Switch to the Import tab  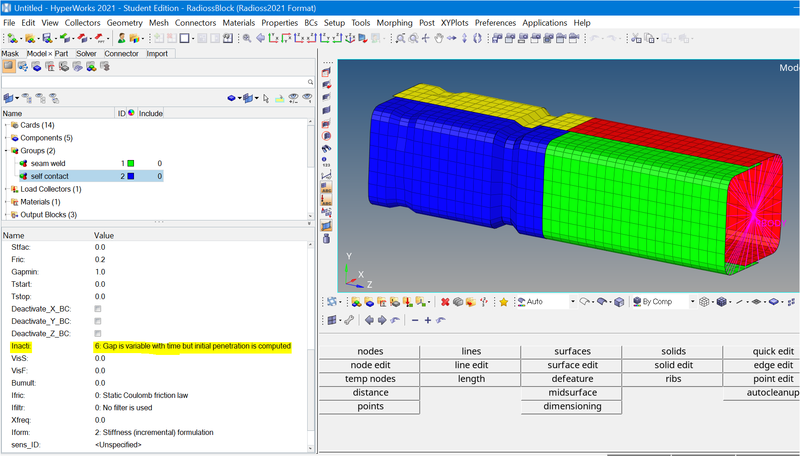pos(157,54)
